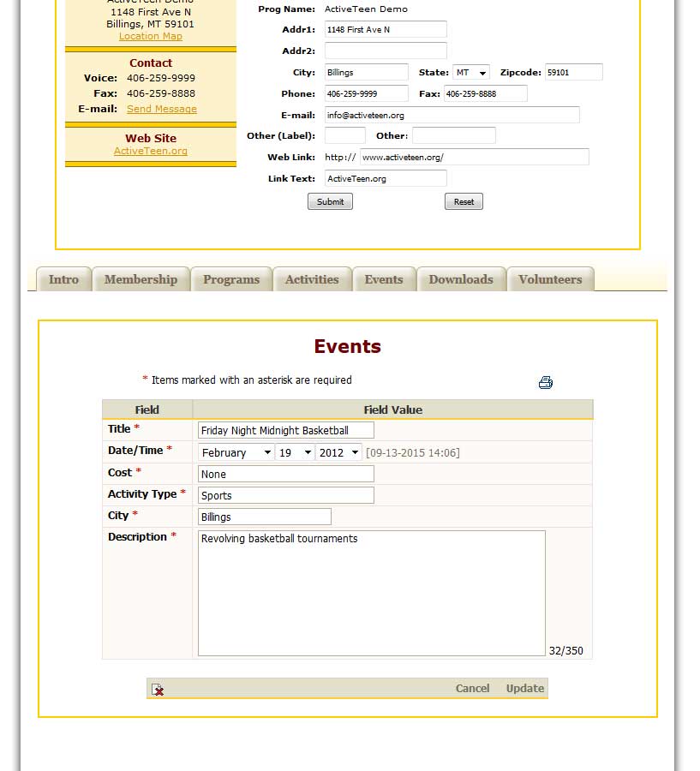
Task: Click the Other value input field
Action: point(454,135)
